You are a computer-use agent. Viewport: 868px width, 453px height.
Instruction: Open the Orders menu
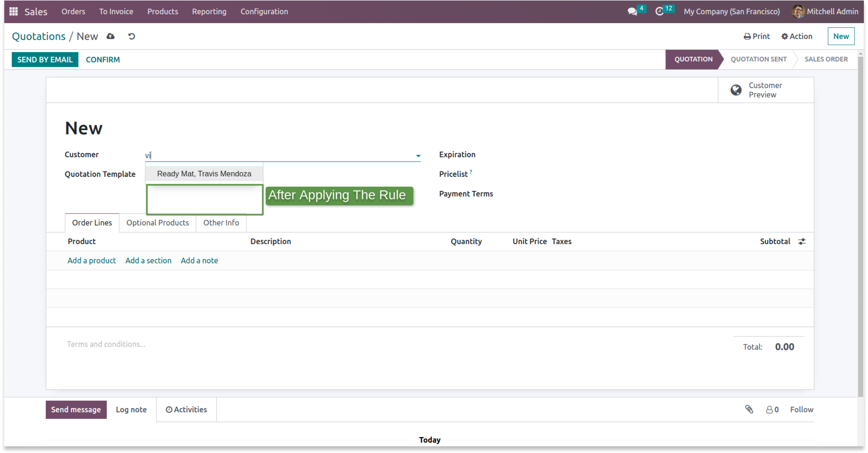[x=73, y=12]
